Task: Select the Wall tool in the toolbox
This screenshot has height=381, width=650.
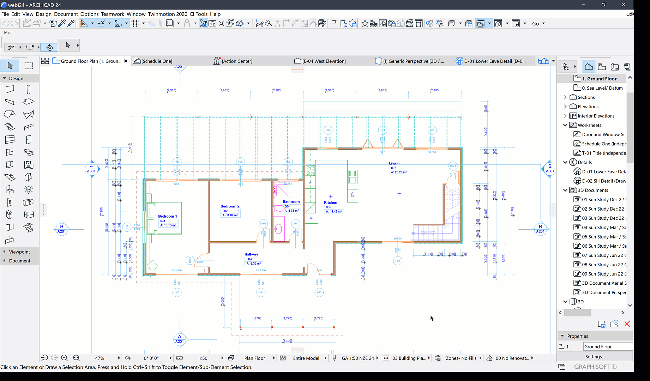Action: 10,89
